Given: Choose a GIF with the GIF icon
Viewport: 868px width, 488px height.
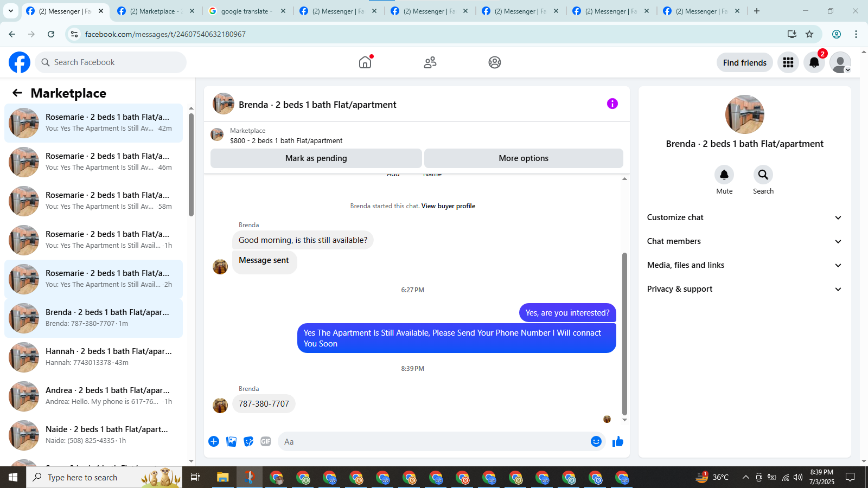Looking at the screenshot, I should 266,441.
